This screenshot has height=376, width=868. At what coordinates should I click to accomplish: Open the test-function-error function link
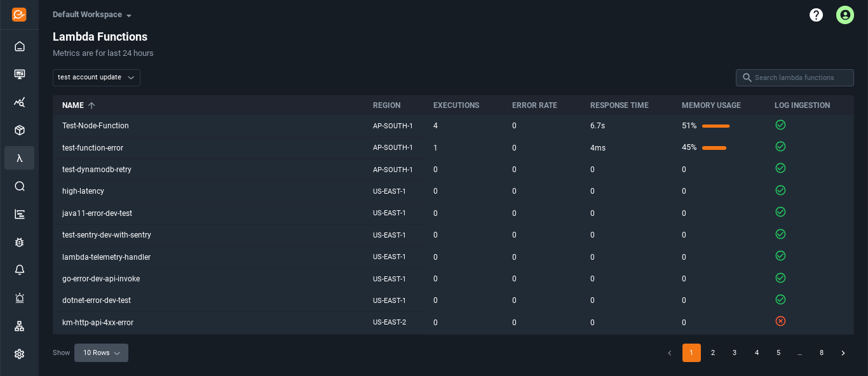93,148
